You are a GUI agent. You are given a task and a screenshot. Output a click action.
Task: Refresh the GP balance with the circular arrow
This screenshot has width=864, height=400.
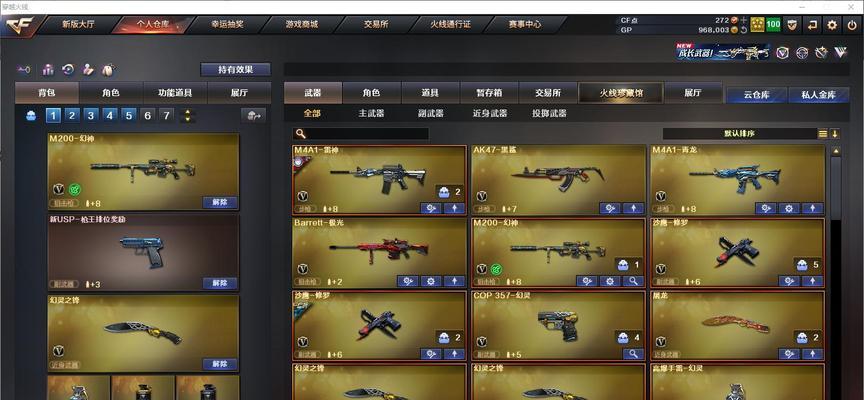pos(744,30)
